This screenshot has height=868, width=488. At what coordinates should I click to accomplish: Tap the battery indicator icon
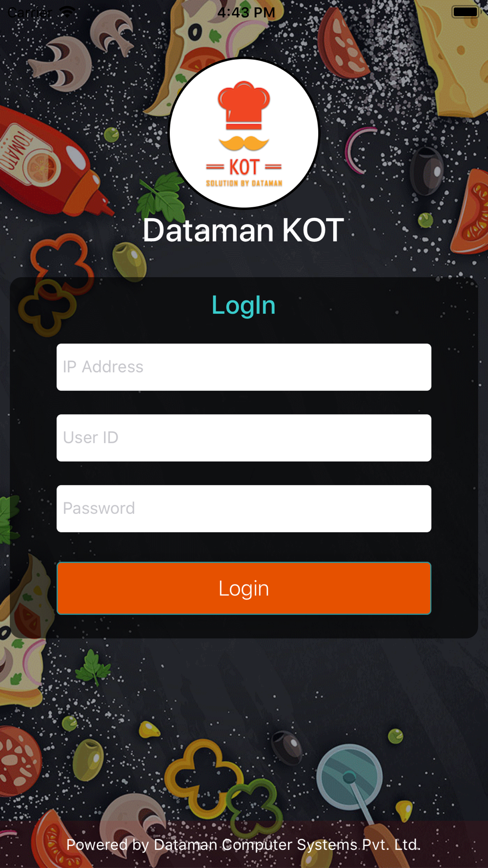click(466, 12)
